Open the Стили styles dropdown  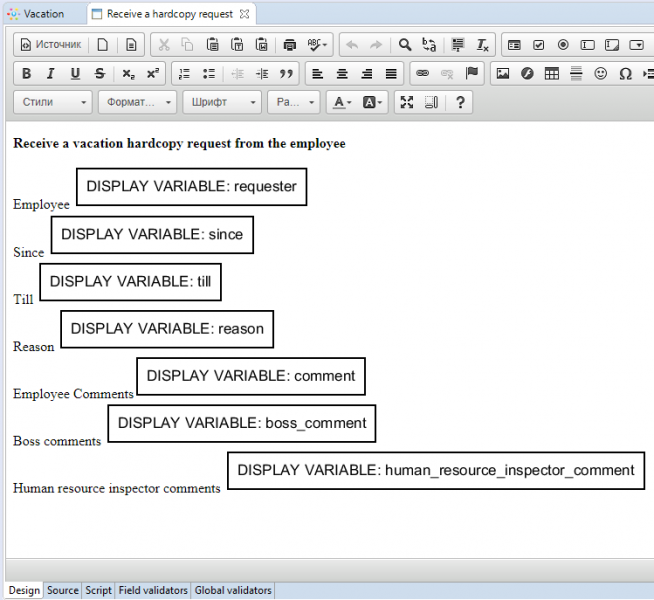coord(52,103)
